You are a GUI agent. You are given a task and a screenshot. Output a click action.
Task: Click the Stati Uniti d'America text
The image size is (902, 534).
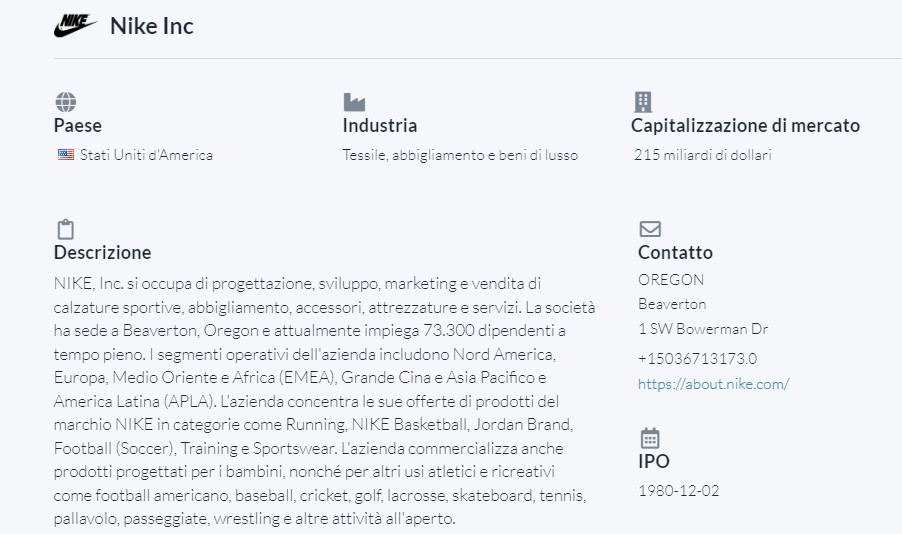point(146,155)
